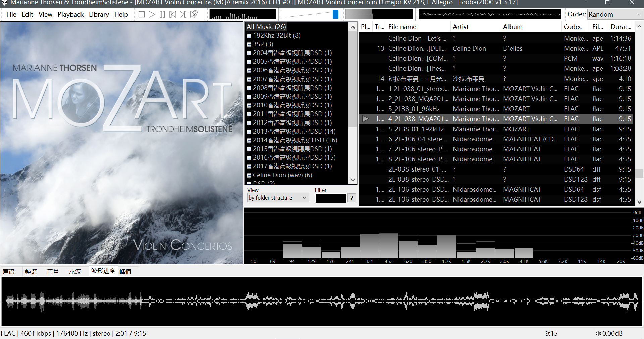Screen dimensions: 644x339
Task: Sort playlist by Codec column header
Action: (573, 27)
